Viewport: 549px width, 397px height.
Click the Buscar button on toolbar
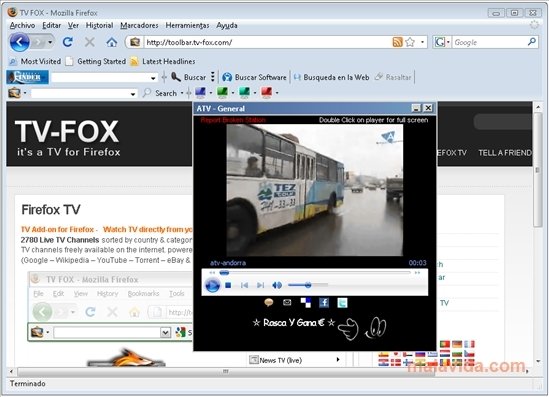point(189,77)
